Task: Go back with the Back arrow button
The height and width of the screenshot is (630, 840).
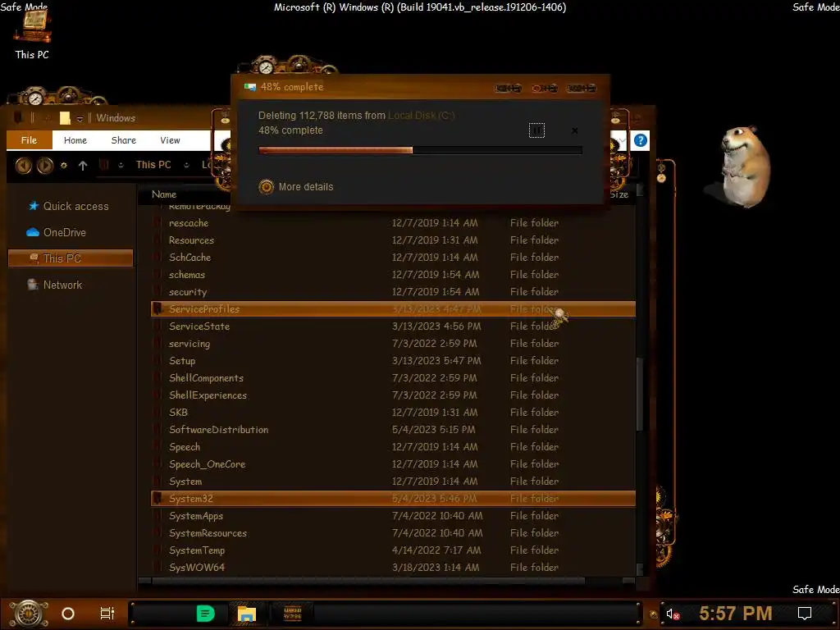Action: tap(23, 165)
